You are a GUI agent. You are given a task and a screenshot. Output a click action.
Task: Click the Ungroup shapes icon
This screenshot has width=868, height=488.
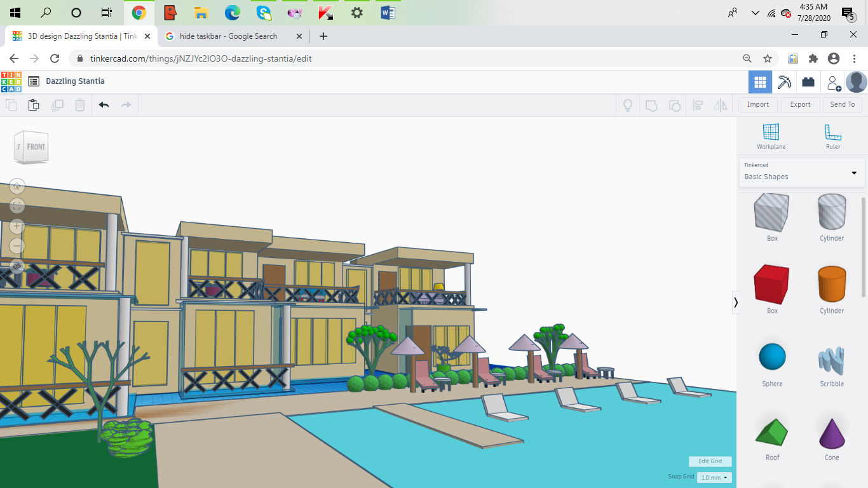675,105
